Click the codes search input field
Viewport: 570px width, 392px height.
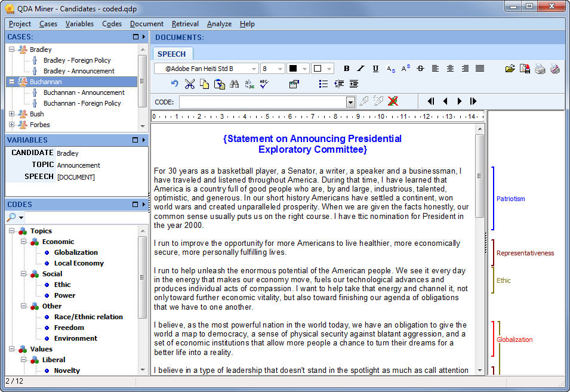[87, 217]
